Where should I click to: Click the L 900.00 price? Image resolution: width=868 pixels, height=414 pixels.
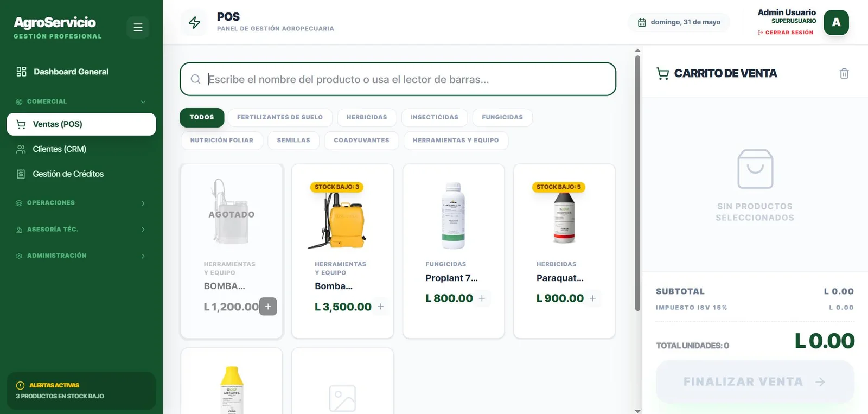pos(560,298)
